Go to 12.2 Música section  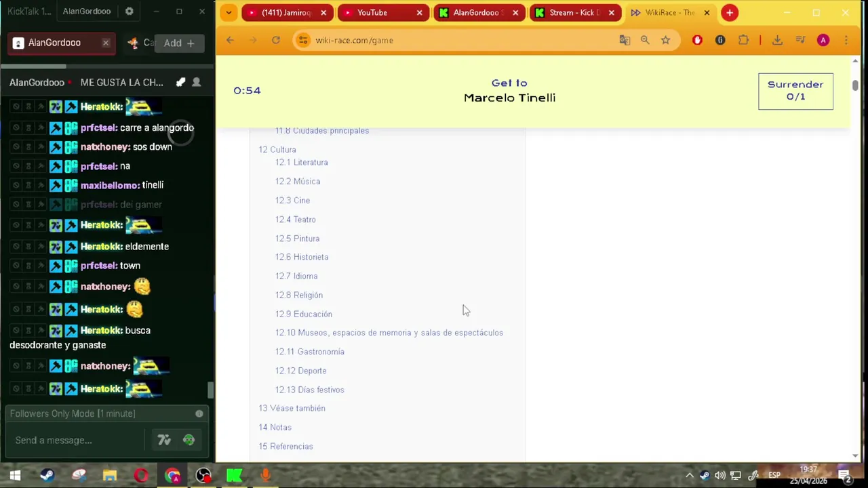pyautogui.click(x=298, y=182)
